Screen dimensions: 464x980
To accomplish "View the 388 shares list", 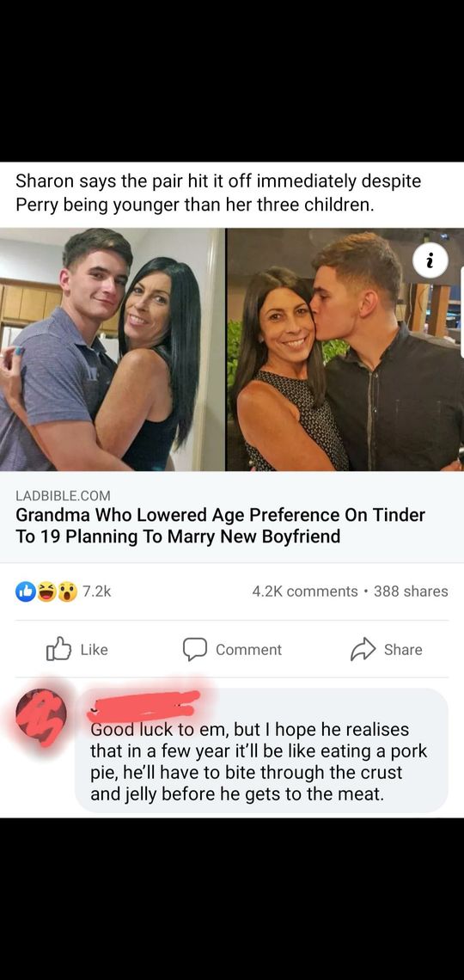I will pos(410,591).
